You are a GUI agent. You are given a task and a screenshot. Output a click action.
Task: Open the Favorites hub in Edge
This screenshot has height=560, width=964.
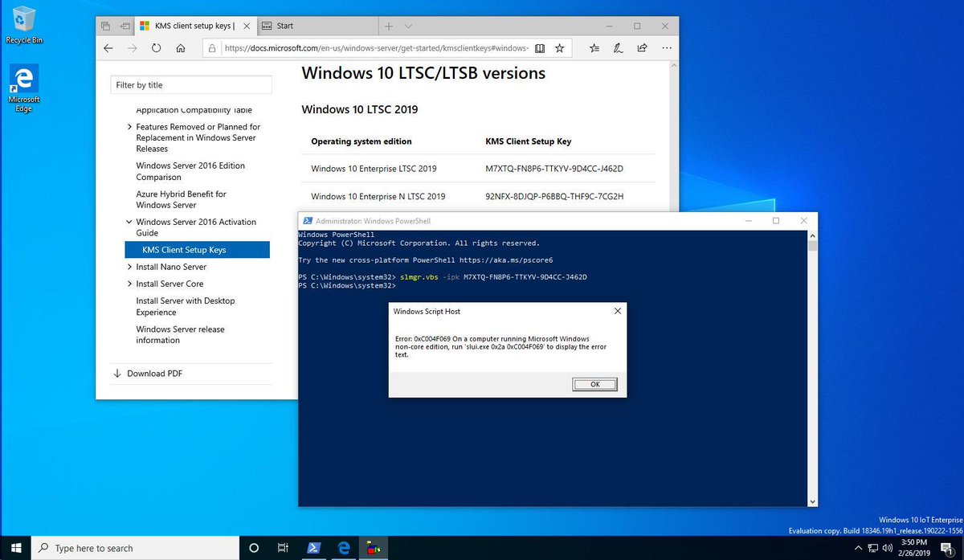[594, 48]
